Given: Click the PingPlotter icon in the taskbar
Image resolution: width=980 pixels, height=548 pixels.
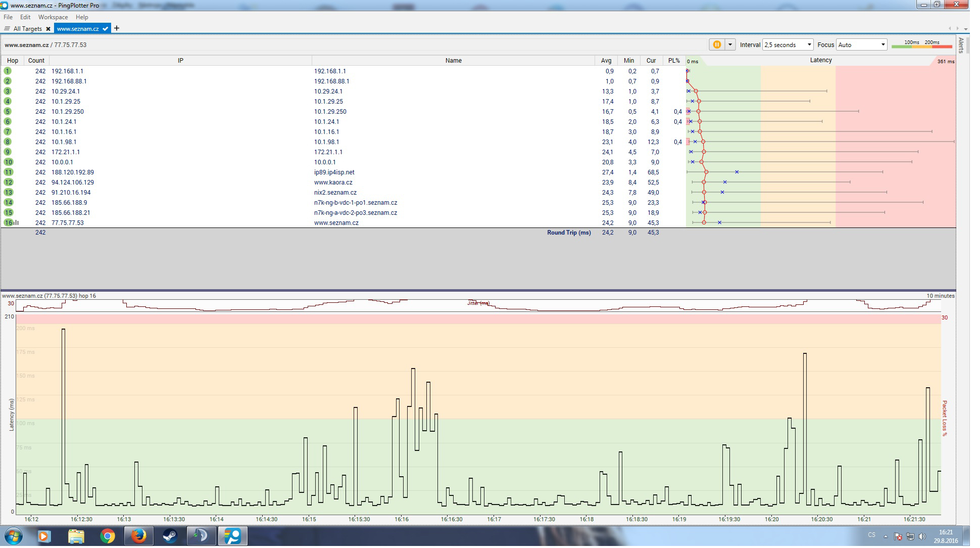Looking at the screenshot, I should [x=232, y=536].
